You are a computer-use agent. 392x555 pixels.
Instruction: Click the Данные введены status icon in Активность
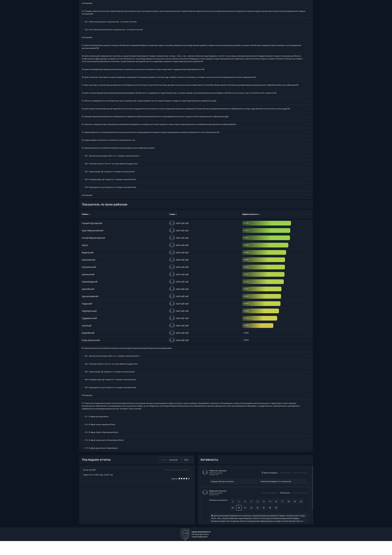point(263,473)
